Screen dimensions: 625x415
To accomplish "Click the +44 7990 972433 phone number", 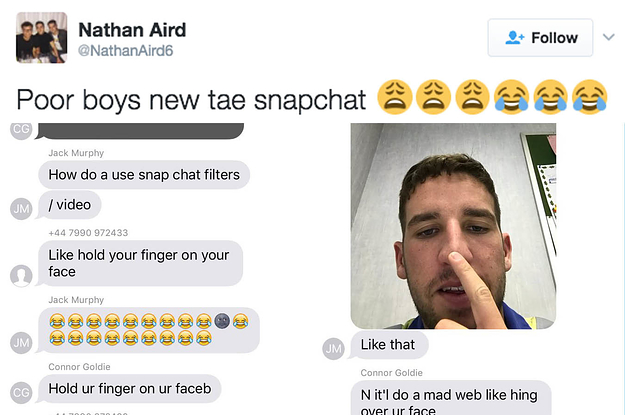I will [88, 233].
